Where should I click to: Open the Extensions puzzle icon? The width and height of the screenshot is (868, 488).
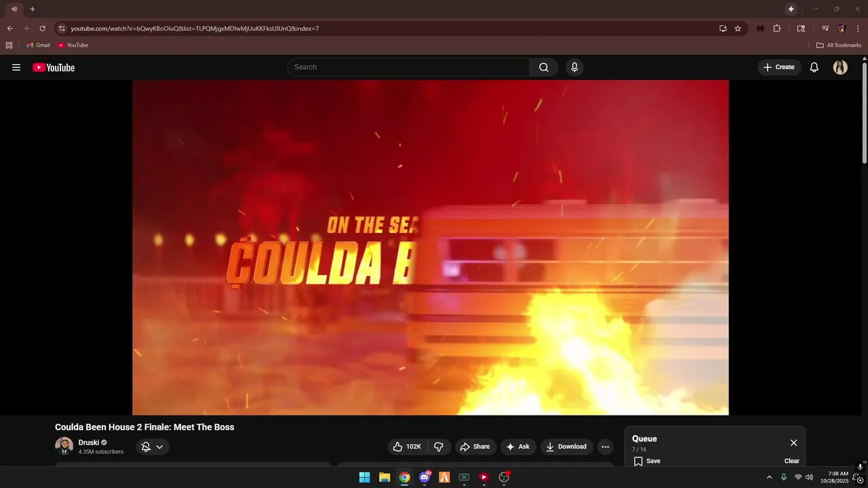click(777, 28)
